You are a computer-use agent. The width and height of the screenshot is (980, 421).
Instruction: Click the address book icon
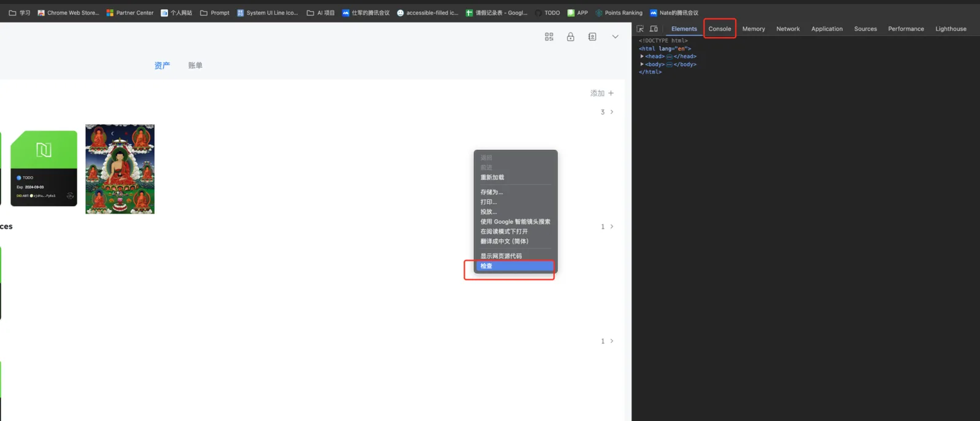pyautogui.click(x=592, y=37)
